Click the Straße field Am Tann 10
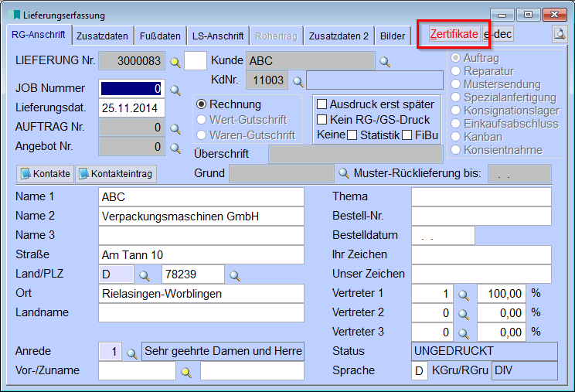Image resolution: width=575 pixels, height=392 pixels. 201,254
